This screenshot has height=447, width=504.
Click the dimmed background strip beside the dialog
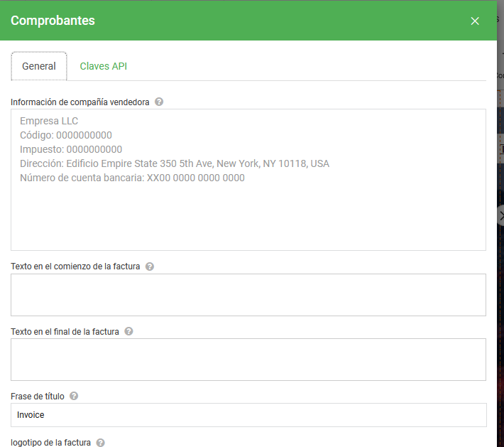click(500, 290)
